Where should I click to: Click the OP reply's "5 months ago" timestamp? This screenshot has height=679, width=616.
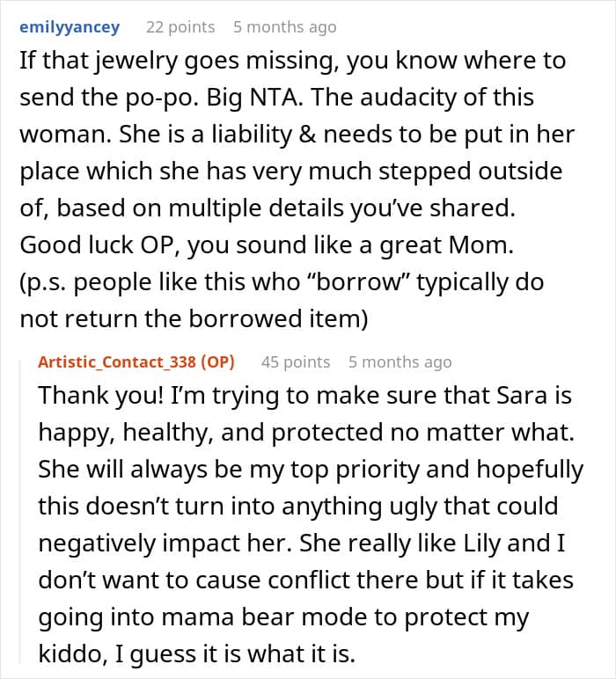[x=400, y=362]
